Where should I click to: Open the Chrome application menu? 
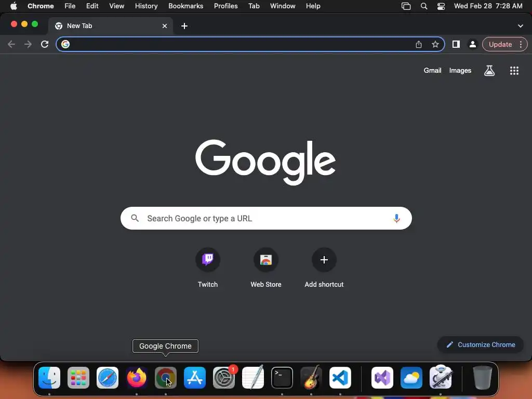pos(41,6)
